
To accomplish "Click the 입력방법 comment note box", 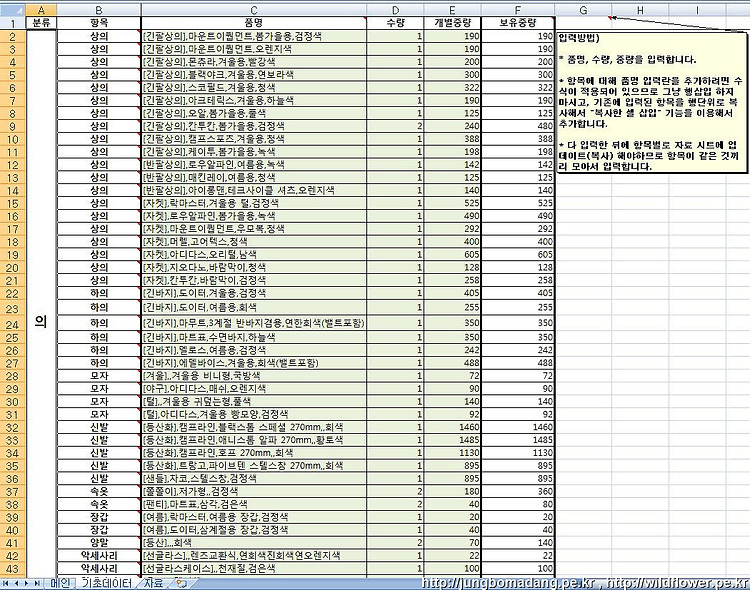I will (651, 103).
